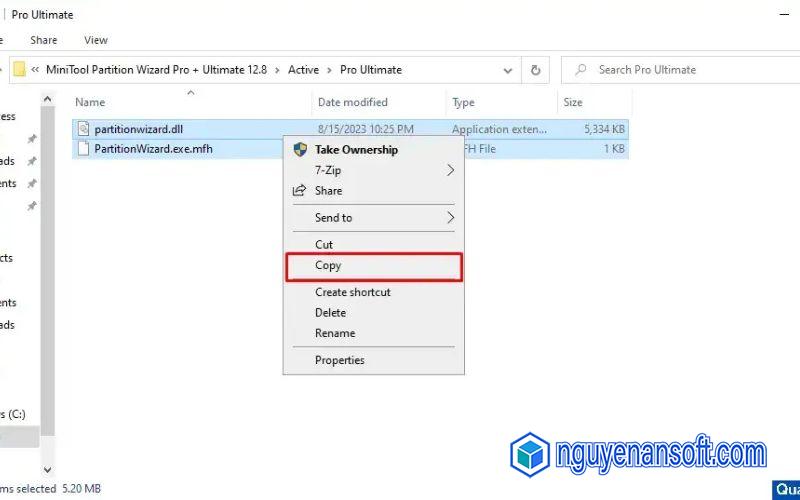Open the View ribbon tab
The width and height of the screenshot is (800, 500).
(x=95, y=40)
